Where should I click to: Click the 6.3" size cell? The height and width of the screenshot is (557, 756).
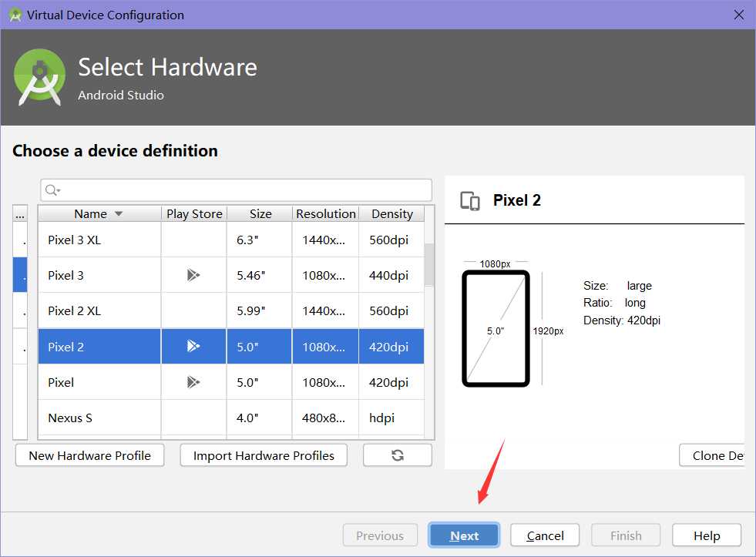coord(260,240)
